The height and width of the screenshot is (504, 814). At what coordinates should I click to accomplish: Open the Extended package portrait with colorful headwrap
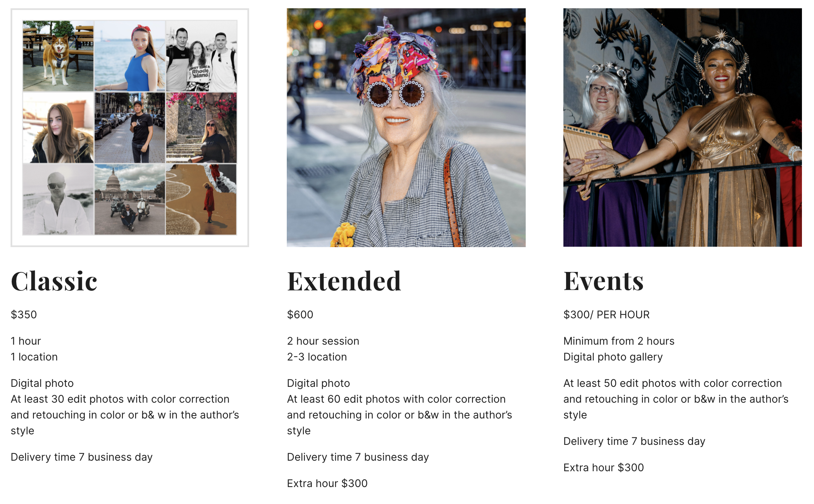pos(406,128)
